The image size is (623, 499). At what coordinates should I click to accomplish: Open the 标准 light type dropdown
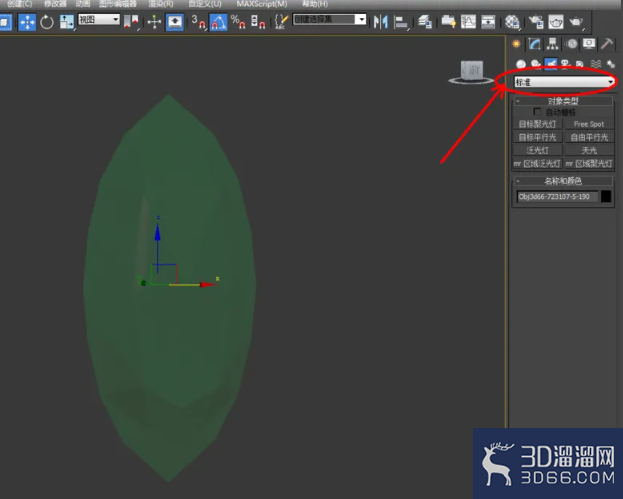[x=564, y=82]
